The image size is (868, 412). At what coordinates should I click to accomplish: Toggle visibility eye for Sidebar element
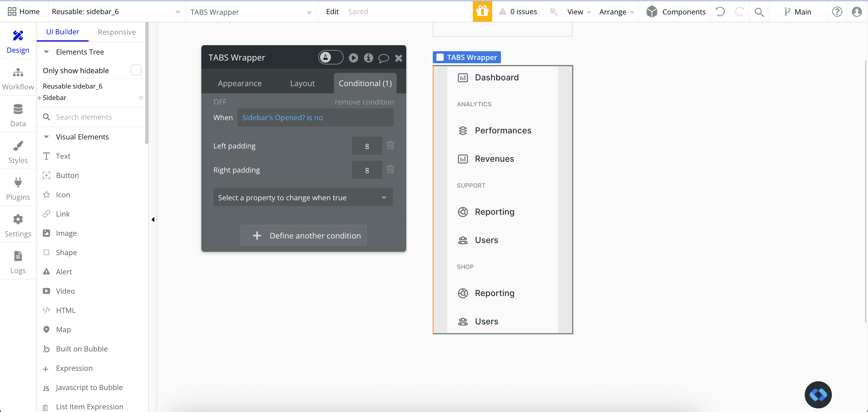(x=140, y=98)
